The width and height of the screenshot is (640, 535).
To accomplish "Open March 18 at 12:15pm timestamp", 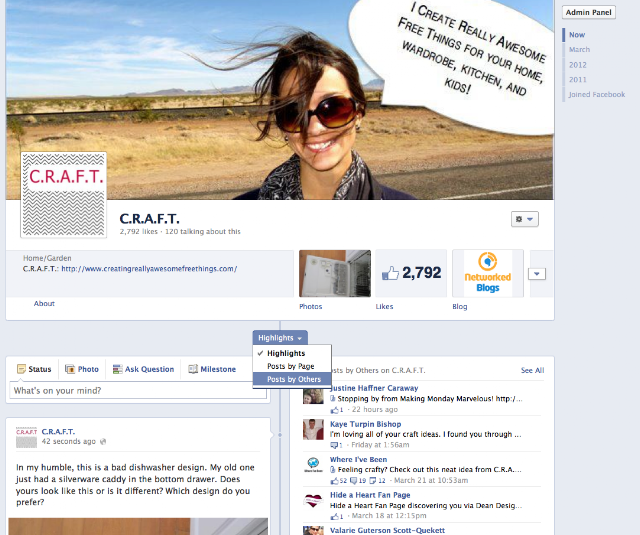I will click(389, 516).
